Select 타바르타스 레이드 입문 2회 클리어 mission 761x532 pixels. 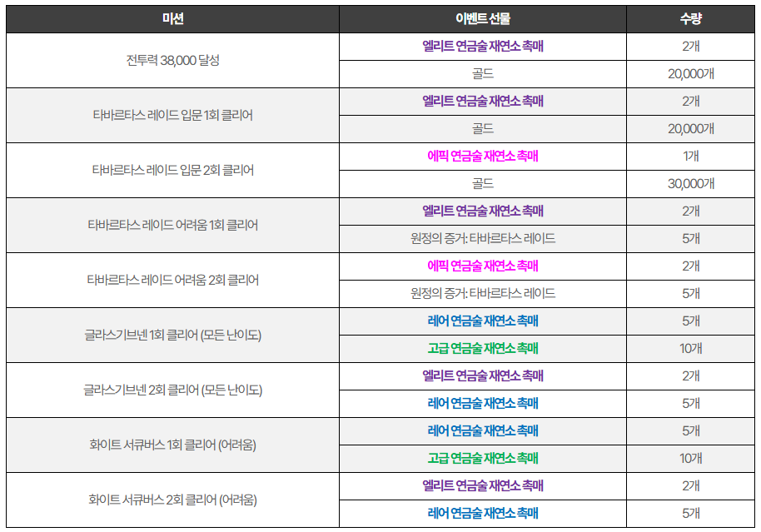pos(172,170)
